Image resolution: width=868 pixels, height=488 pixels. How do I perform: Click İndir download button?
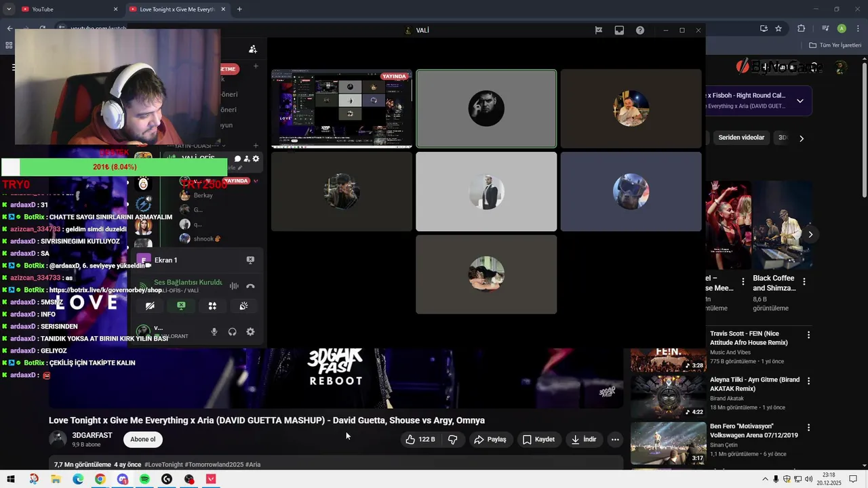[583, 439]
